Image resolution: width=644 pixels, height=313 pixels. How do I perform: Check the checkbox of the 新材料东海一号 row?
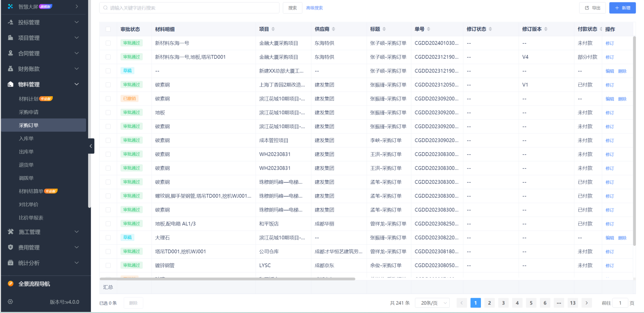pyautogui.click(x=108, y=43)
